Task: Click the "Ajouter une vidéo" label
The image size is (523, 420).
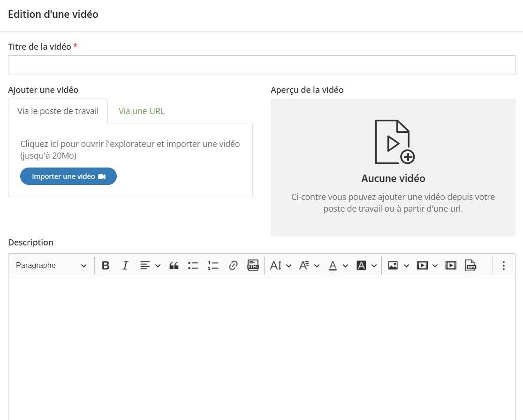Action: pyautogui.click(x=43, y=90)
